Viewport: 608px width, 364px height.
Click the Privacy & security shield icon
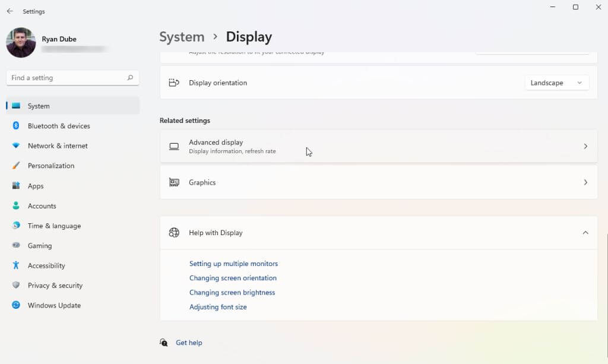[16, 286]
